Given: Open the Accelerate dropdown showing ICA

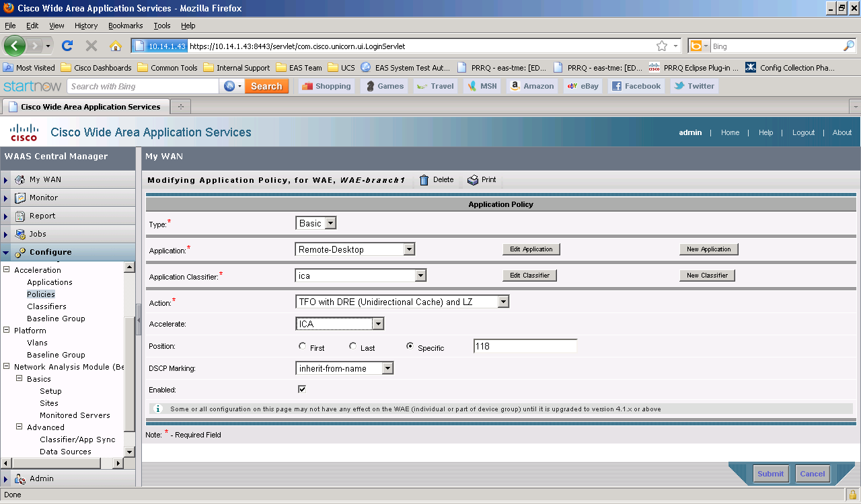Looking at the screenshot, I should [x=340, y=324].
